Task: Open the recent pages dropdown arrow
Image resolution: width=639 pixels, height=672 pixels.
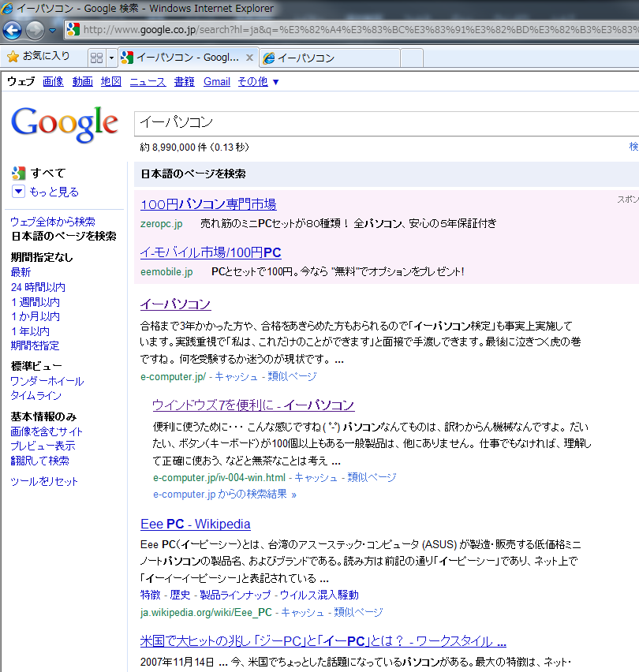Action: (x=53, y=30)
